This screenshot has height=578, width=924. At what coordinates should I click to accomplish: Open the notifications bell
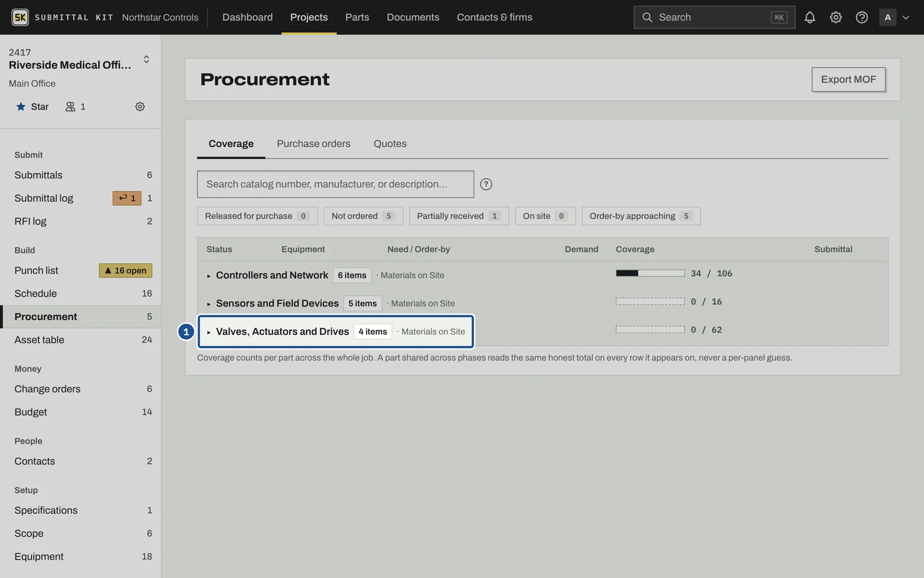coord(810,17)
